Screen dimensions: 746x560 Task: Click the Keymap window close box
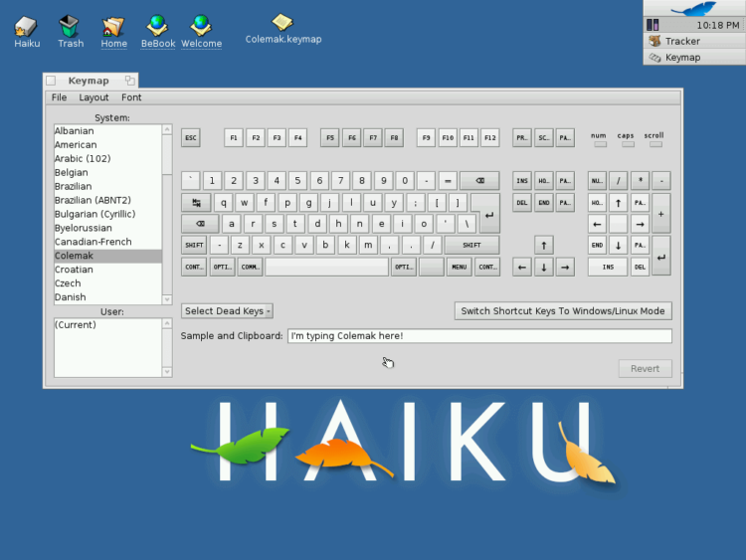pos(51,81)
